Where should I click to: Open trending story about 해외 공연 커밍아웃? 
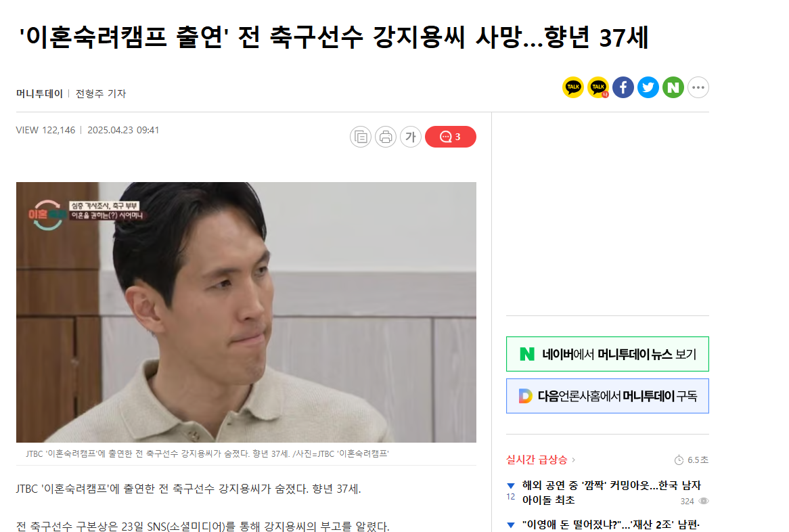pos(612,492)
